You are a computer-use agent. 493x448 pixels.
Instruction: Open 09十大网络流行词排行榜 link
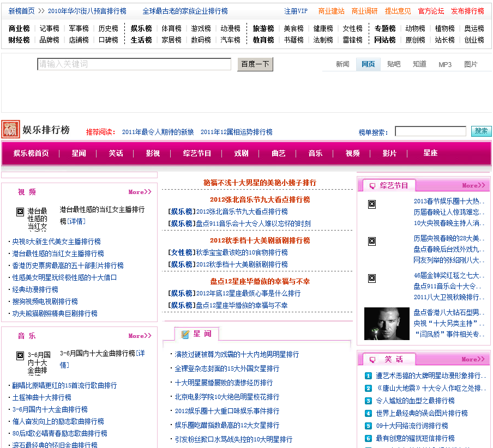point(412,426)
